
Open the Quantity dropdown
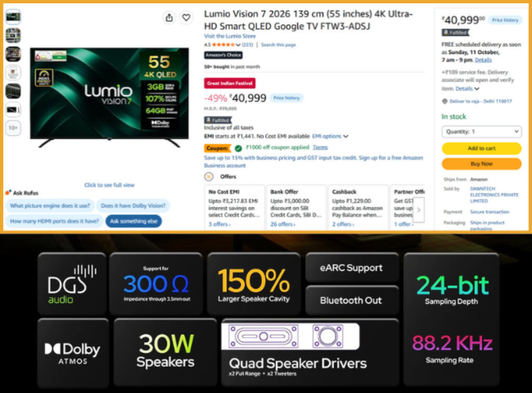(482, 132)
